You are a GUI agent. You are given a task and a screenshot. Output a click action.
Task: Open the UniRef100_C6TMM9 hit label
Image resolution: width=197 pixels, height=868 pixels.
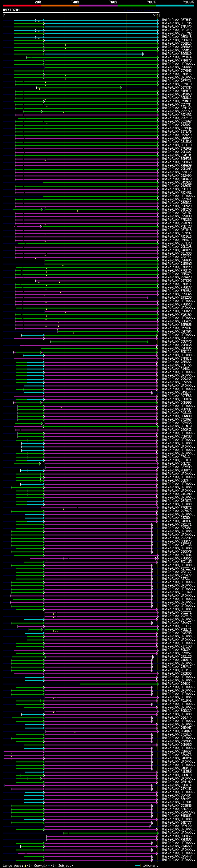[177, 20]
